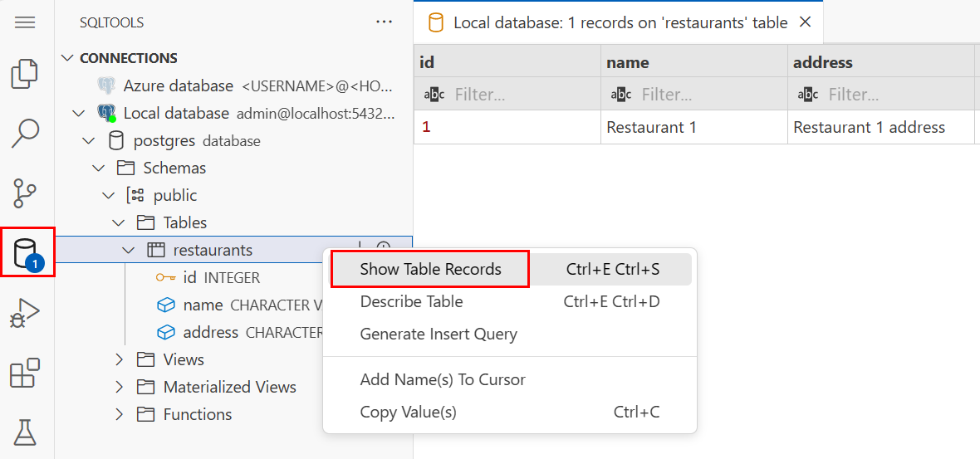Open the SQLTools database icon
The image size is (980, 459).
coord(27,251)
